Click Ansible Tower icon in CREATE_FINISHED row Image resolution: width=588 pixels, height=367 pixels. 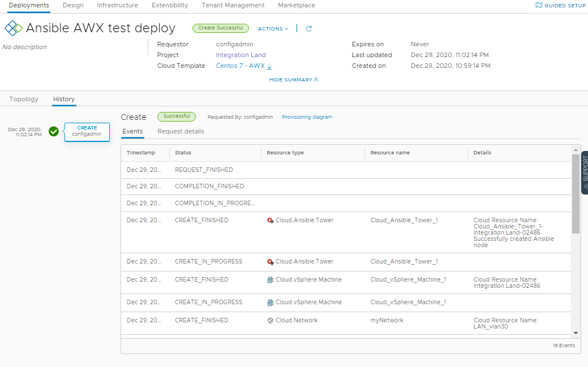tap(270, 221)
